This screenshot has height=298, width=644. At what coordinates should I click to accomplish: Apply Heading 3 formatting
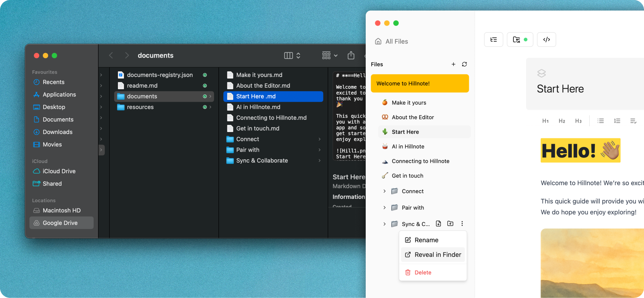(578, 121)
